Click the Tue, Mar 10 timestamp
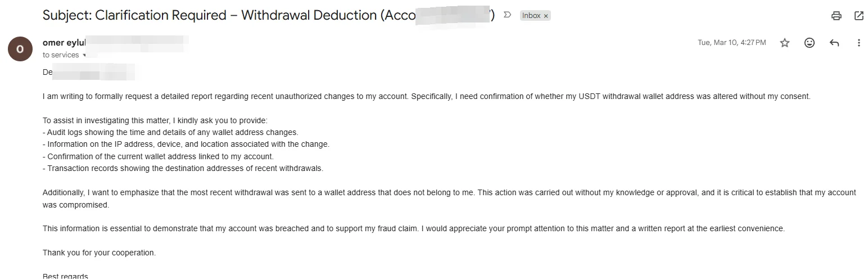868x279 pixels. (731, 43)
